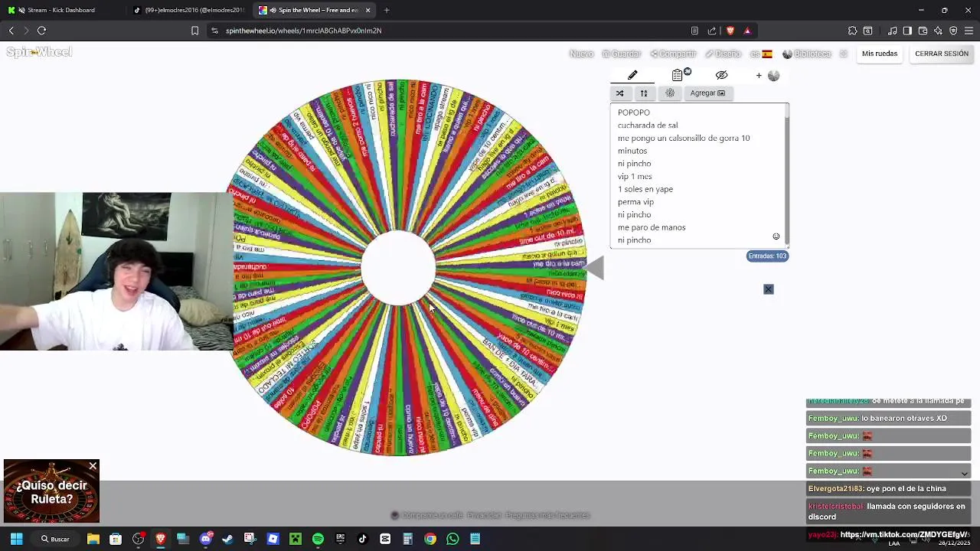This screenshot has height=551, width=980.
Task: Open the Diseño design menu
Action: point(723,54)
